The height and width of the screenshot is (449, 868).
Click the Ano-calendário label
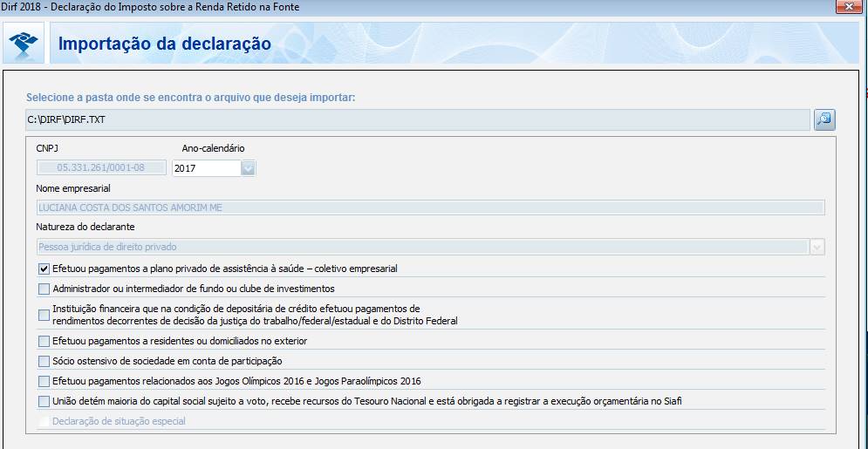[x=213, y=148]
